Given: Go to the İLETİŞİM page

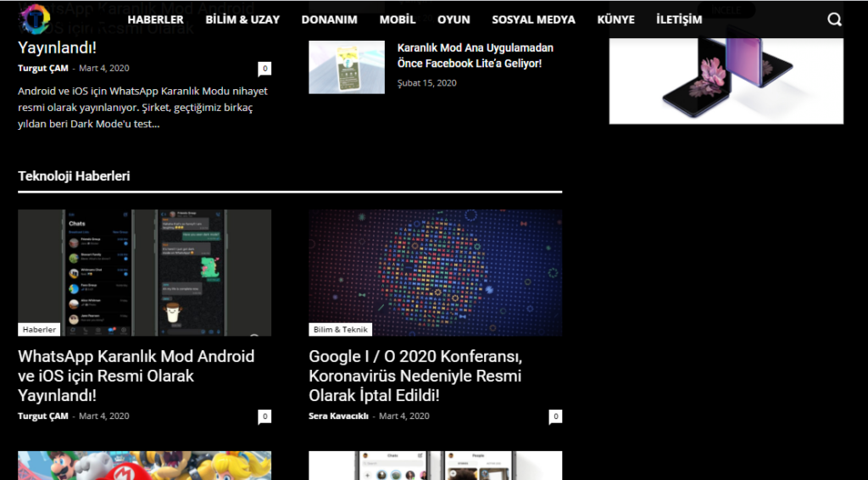Looking at the screenshot, I should tap(679, 20).
